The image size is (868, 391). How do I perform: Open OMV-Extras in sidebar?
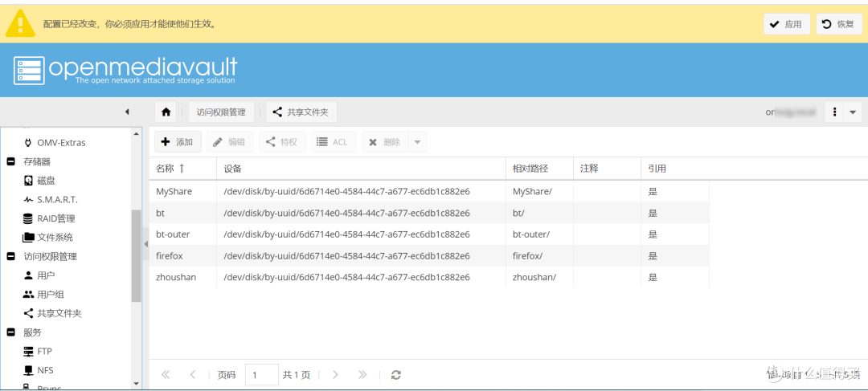click(61, 143)
